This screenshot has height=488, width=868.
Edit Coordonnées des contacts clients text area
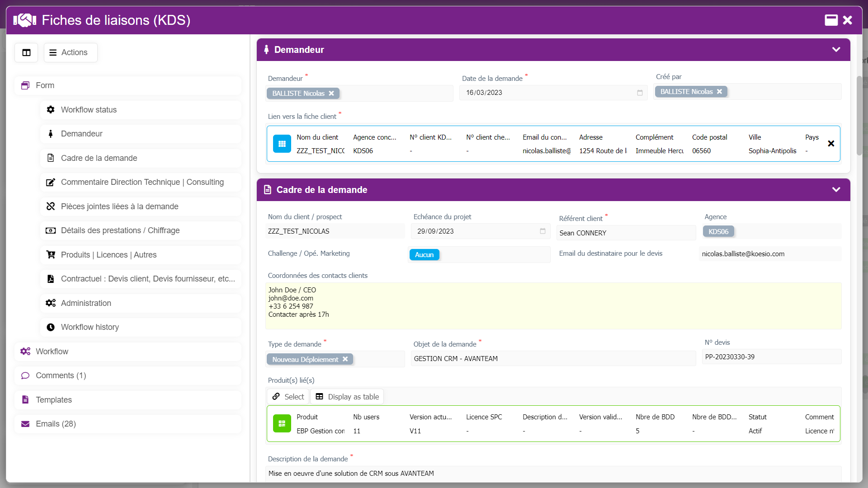click(553, 306)
